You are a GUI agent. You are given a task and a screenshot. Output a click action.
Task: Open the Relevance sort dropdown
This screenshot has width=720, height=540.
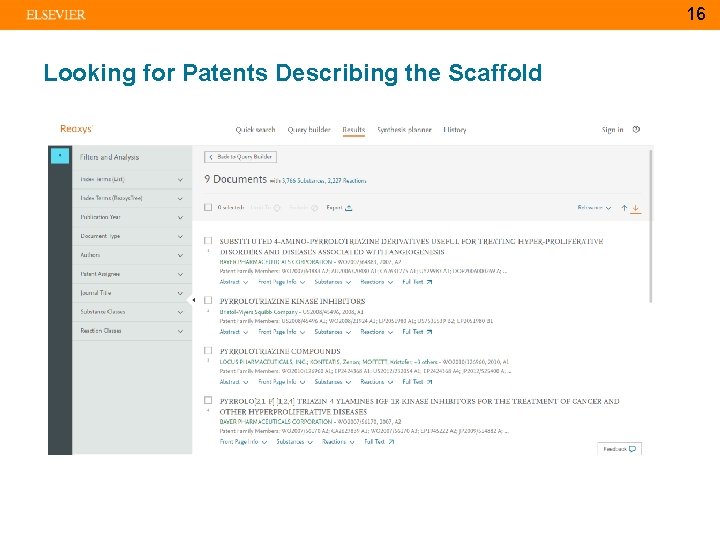tap(594, 208)
